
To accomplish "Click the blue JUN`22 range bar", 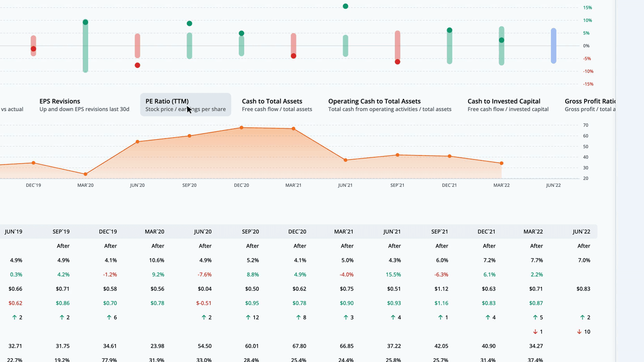I will pyautogui.click(x=553, y=46).
